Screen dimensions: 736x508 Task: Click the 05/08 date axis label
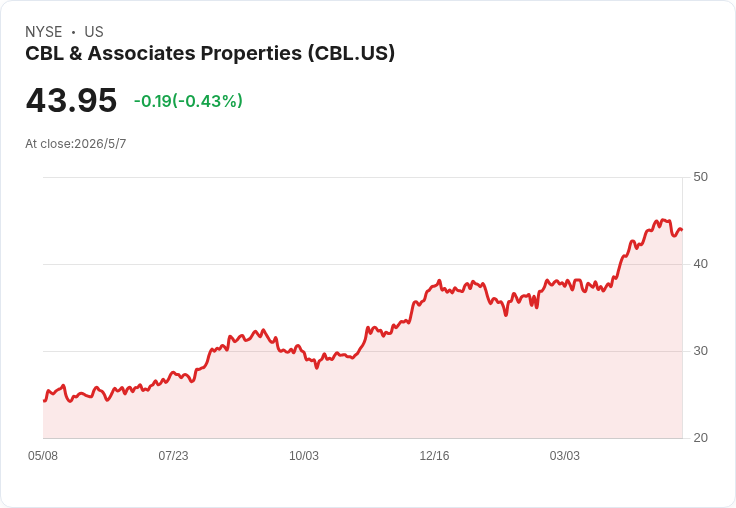click(x=43, y=456)
